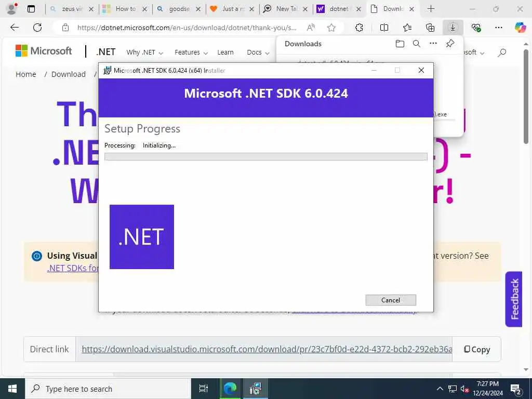Switch to Edge from taskbar icon
This screenshot has width=532, height=399.
point(230,389)
